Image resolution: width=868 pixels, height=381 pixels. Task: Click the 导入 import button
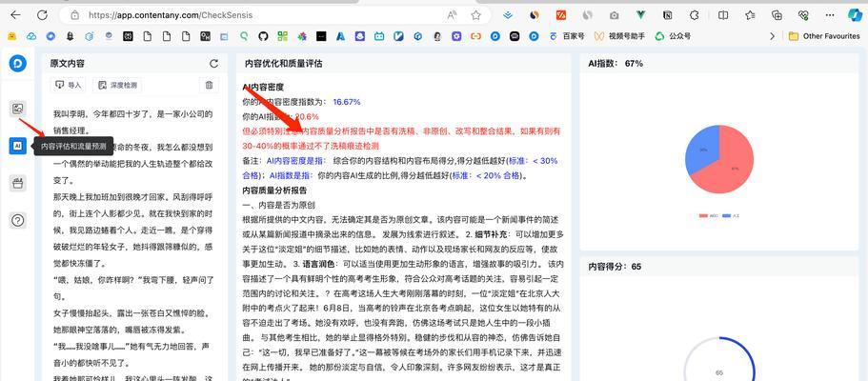[68, 85]
